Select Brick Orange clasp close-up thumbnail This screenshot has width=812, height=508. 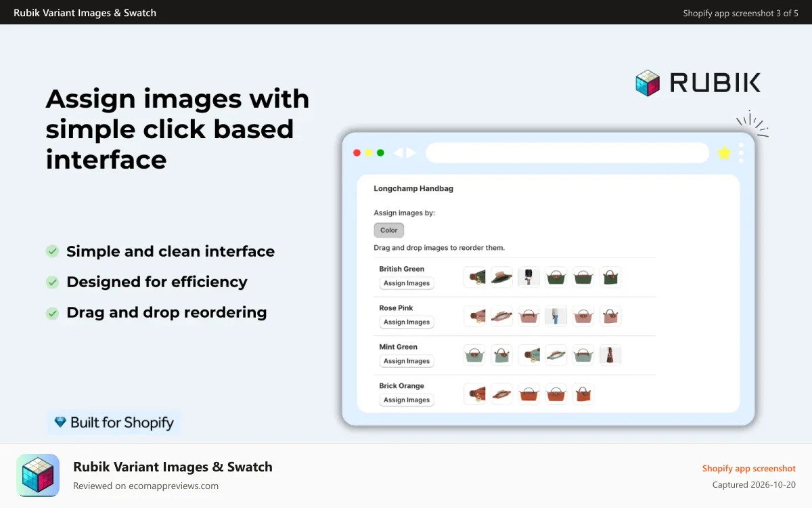(475, 394)
